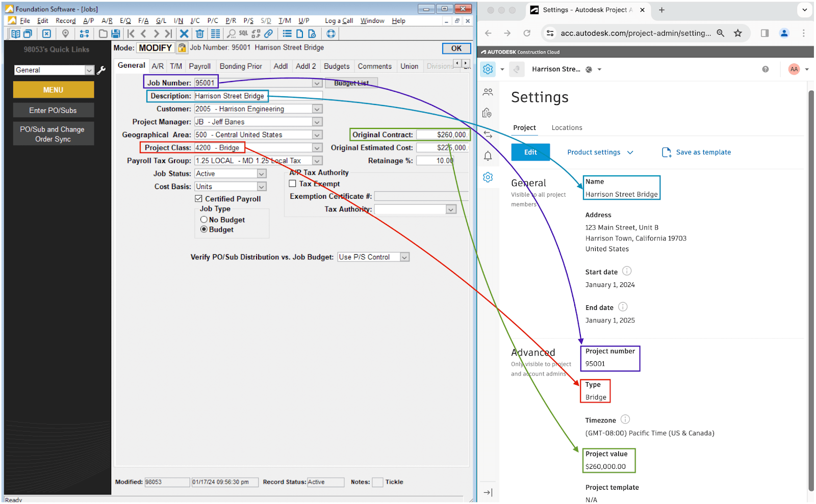Click the blue Edit button
The width and height of the screenshot is (816, 504).
tap(530, 152)
